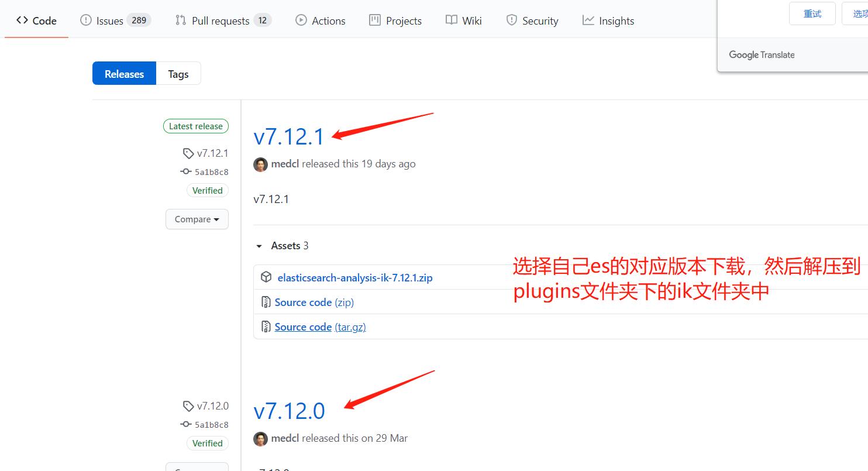The width and height of the screenshot is (868, 471).
Task: Collapse the Assets 3 section
Action: coord(282,246)
